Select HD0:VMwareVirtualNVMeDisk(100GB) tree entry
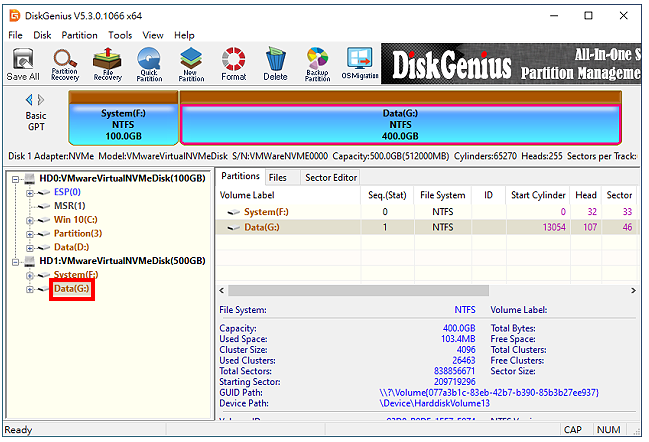 [123, 178]
